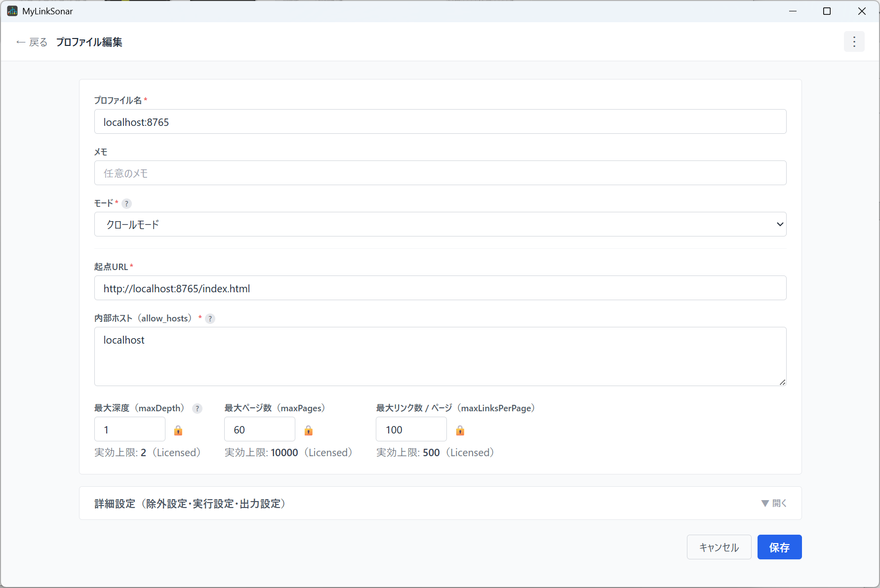This screenshot has height=588, width=880.
Task: Maximize the MyLinkSonar window
Action: coord(827,11)
